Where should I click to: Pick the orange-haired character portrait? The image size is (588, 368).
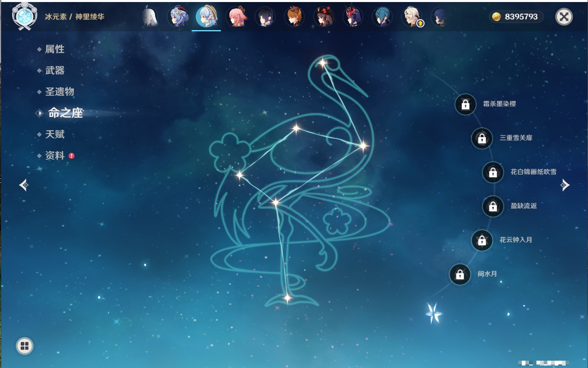point(294,17)
